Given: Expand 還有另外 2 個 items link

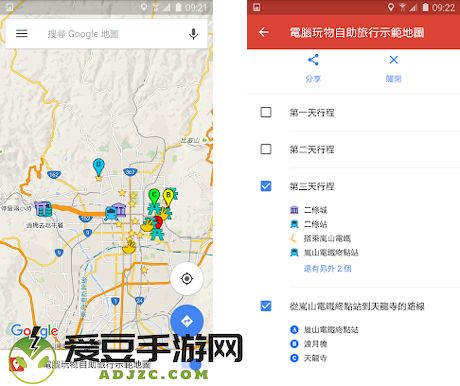Looking at the screenshot, I should [327, 269].
